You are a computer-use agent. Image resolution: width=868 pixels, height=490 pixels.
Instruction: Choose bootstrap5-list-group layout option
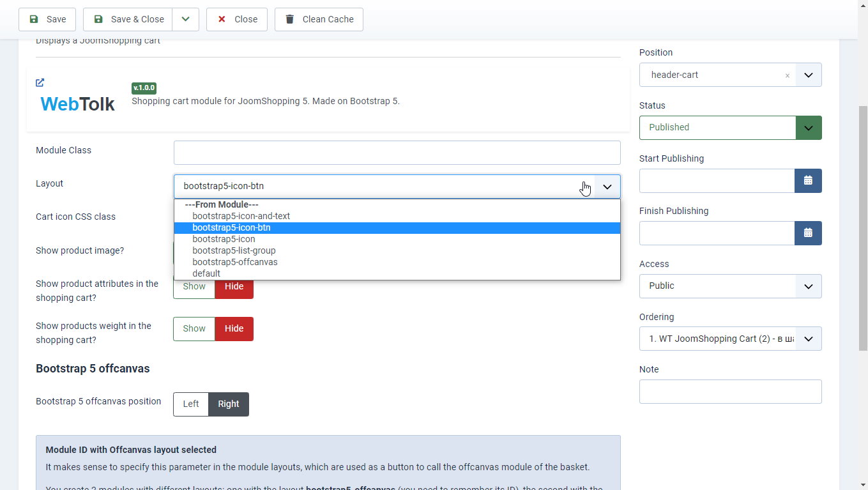click(x=234, y=250)
